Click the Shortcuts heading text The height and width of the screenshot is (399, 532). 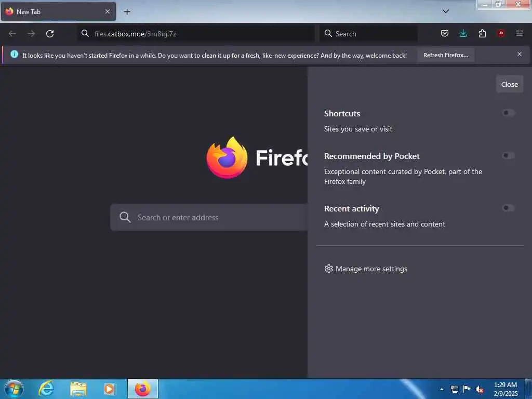[342, 113]
